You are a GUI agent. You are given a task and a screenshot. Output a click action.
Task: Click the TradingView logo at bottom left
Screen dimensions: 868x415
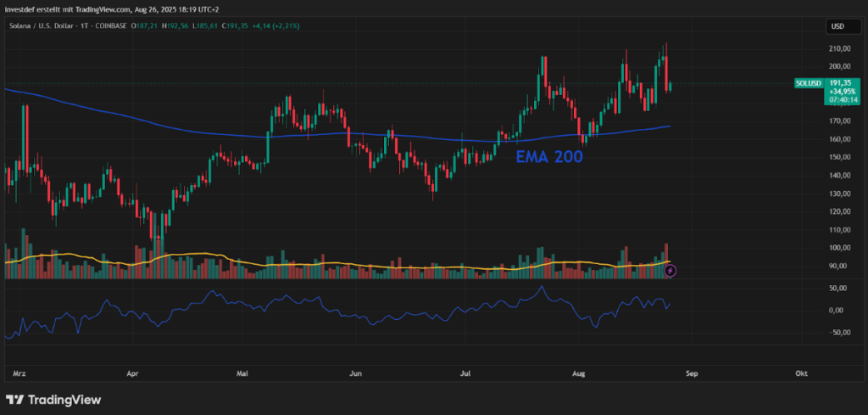click(53, 399)
